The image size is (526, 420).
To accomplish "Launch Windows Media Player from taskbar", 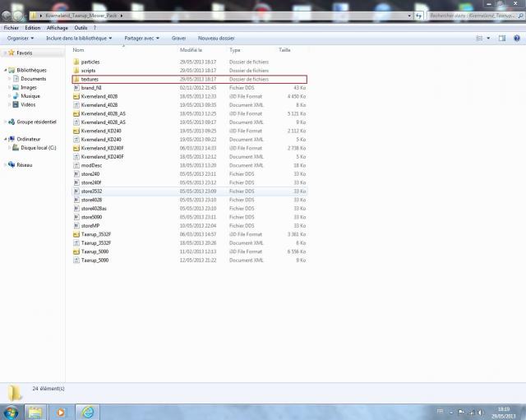I will click(61, 413).
